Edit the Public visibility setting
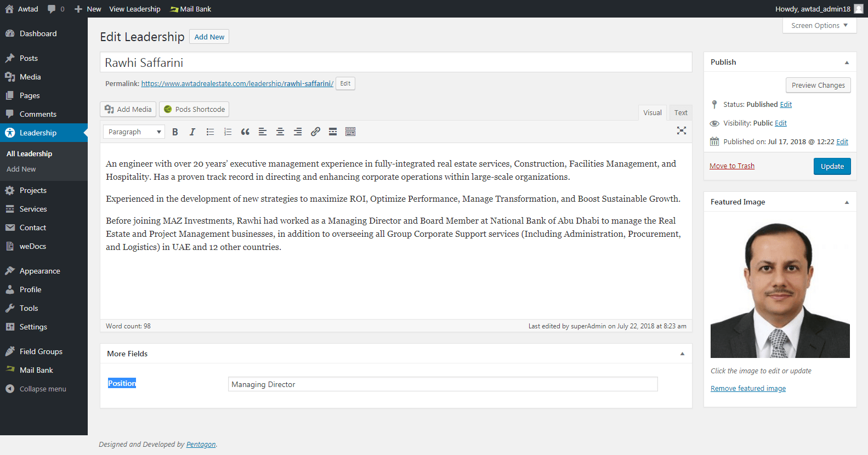This screenshot has width=868, height=455. pos(781,123)
